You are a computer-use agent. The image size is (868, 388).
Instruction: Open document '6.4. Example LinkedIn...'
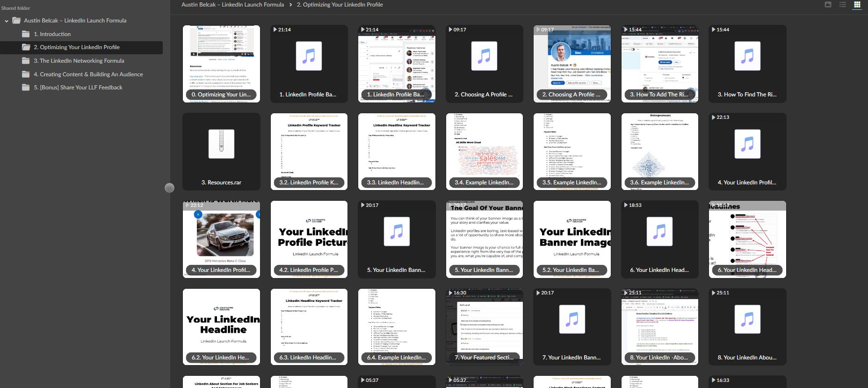pos(397,327)
